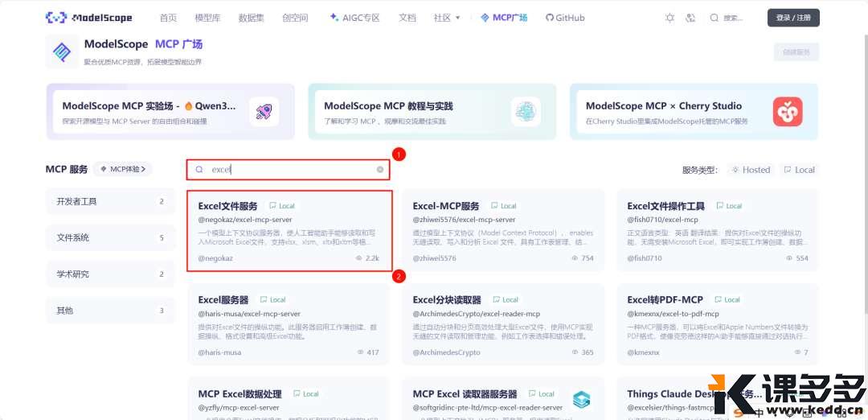This screenshot has width=868, height=420.
Task: Click the greyed 创建服务 button
Action: point(796,52)
